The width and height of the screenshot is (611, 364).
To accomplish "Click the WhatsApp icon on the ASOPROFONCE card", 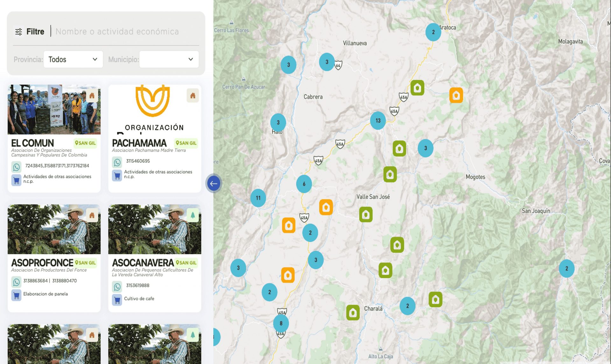I will pos(17,282).
